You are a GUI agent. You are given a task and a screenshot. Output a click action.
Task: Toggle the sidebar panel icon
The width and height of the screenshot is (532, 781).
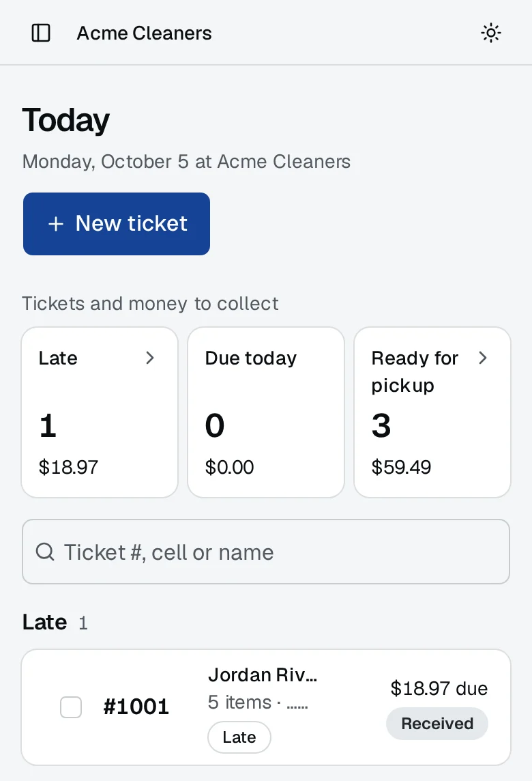pyautogui.click(x=41, y=33)
